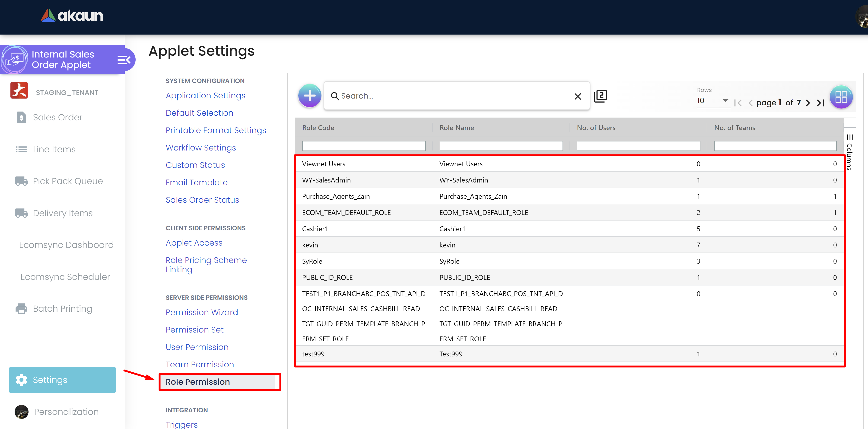Go to next page arrow
The height and width of the screenshot is (429, 868).
pyautogui.click(x=808, y=103)
